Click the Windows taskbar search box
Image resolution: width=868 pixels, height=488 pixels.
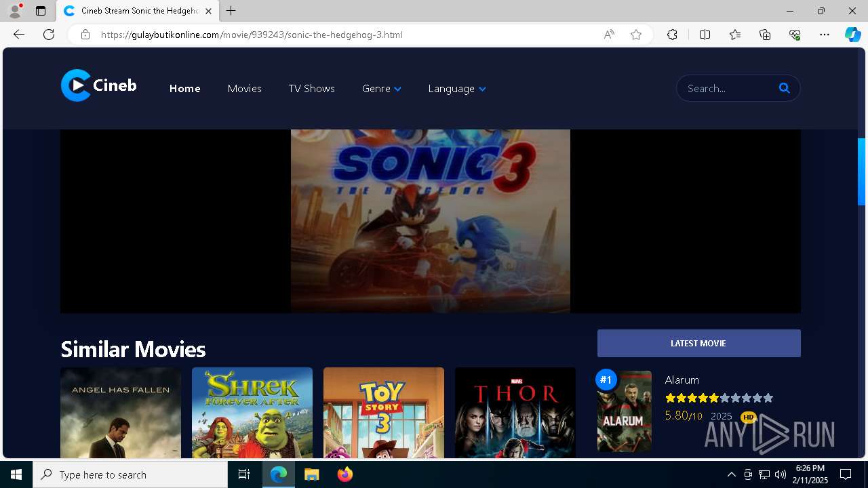[x=130, y=474]
